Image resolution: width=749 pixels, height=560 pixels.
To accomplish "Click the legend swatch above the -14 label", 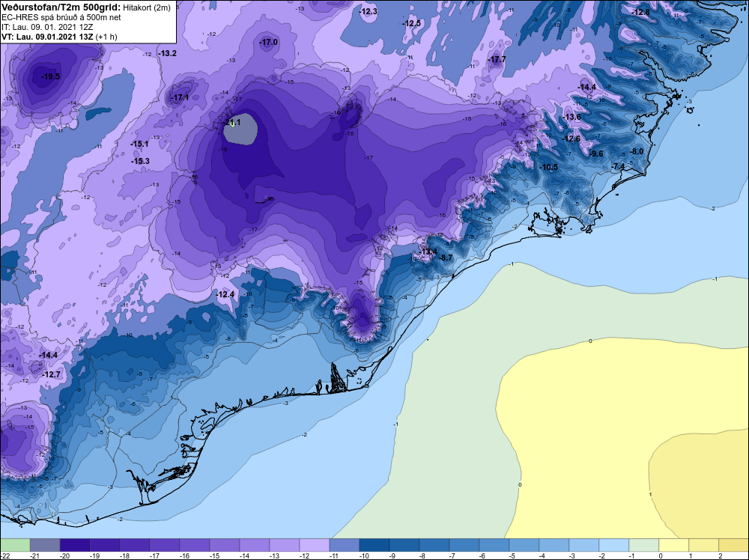I will [255, 545].
